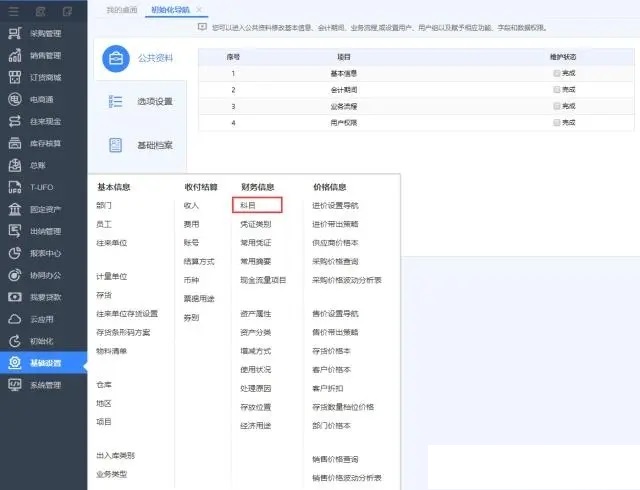640x490 pixels.
Task: Open 初始化 initialization icon in sidebar
Action: 15,341
